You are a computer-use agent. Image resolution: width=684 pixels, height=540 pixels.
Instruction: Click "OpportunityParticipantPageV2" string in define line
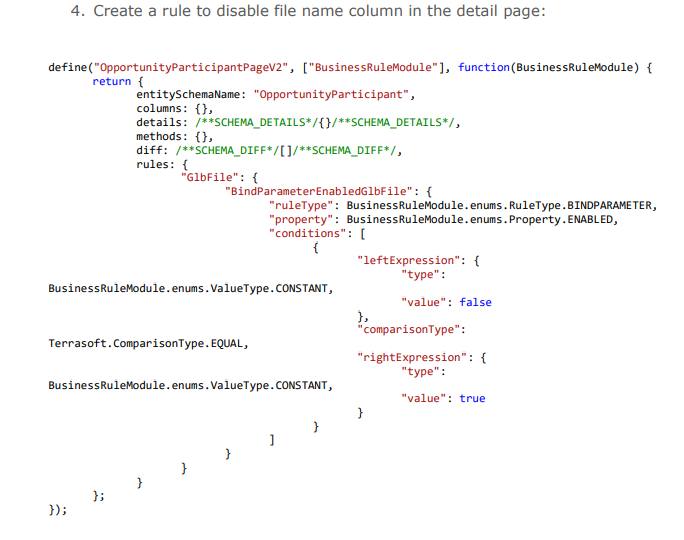pos(191,68)
